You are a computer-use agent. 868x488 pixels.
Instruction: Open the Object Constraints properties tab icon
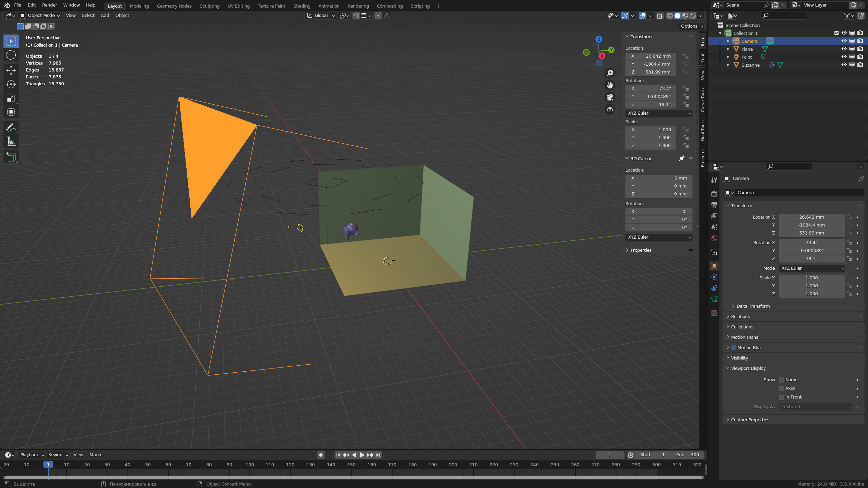(714, 288)
